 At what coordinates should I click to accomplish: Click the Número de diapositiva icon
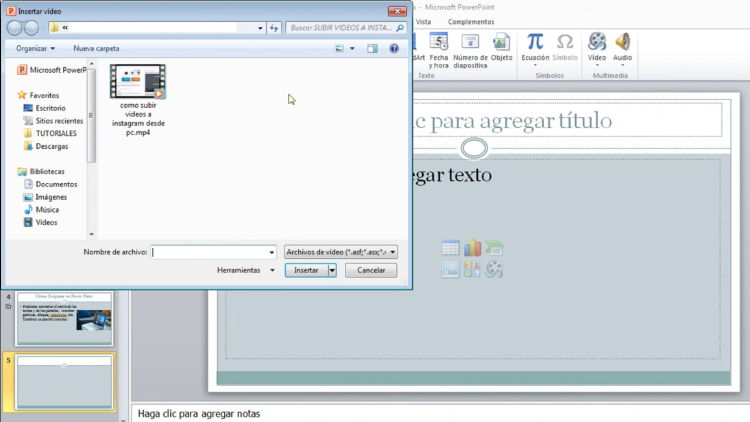point(470,42)
